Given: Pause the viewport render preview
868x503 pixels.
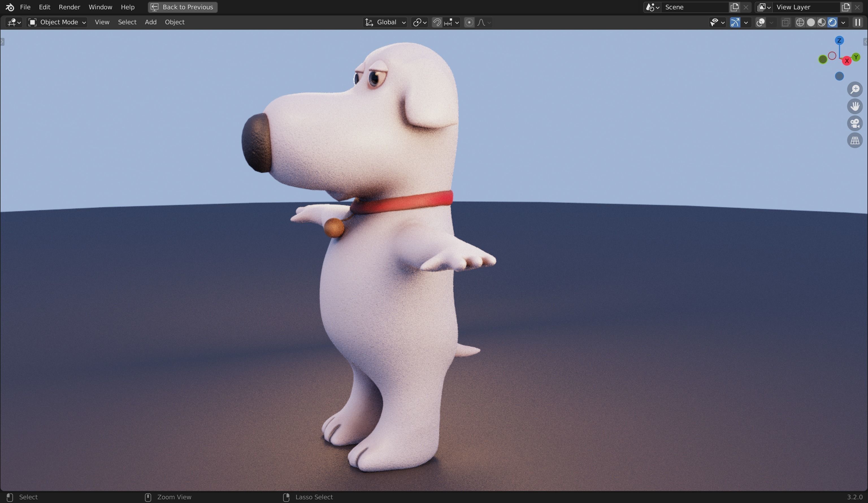Looking at the screenshot, I should point(857,22).
